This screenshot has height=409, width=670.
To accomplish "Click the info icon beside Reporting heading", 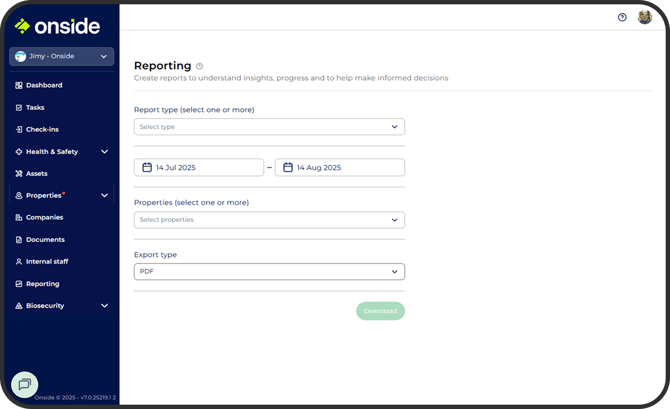I will tap(199, 66).
